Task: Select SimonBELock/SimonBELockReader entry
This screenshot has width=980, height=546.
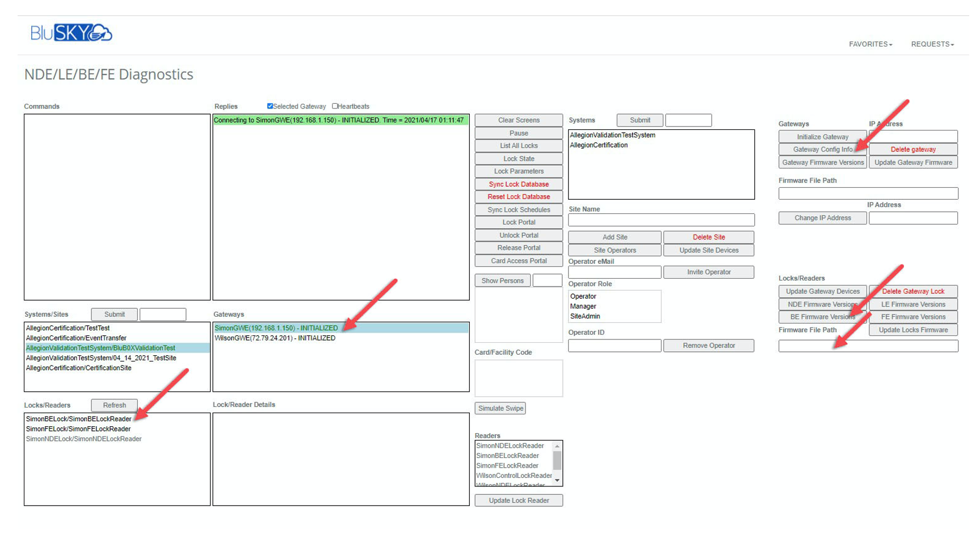Action: tap(78, 419)
